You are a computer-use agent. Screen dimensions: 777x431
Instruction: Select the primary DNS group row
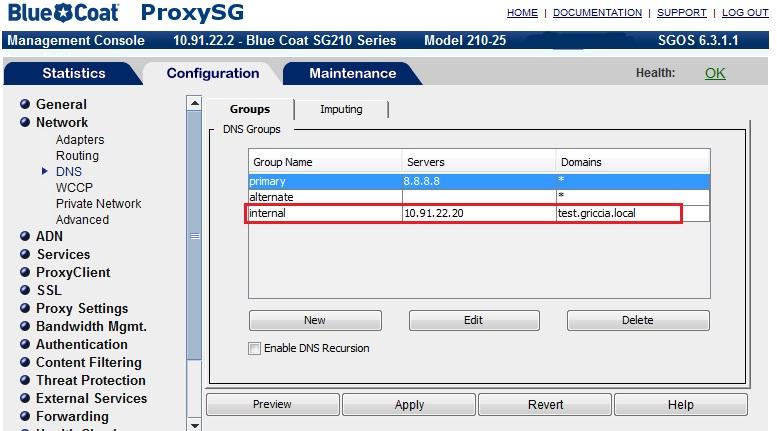pos(479,181)
